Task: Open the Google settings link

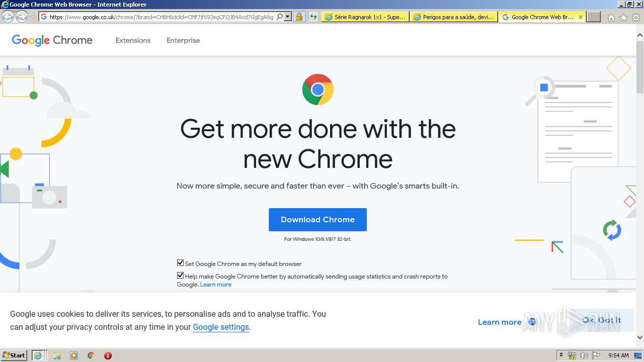Action: pyautogui.click(x=221, y=327)
